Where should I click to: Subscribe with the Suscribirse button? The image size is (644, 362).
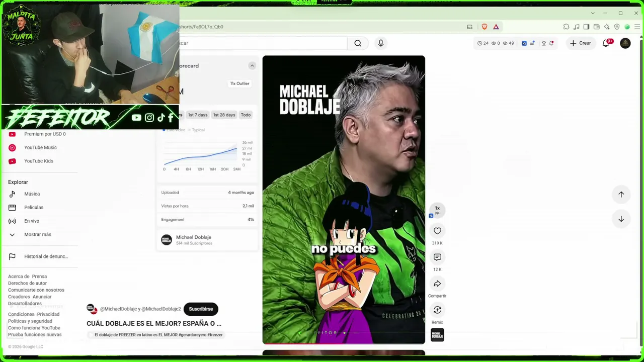coord(201,309)
